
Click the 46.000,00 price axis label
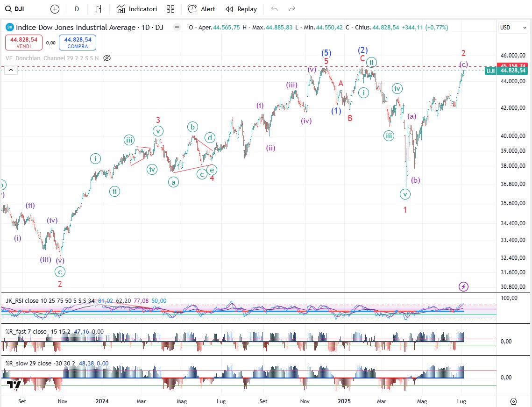(x=513, y=55)
